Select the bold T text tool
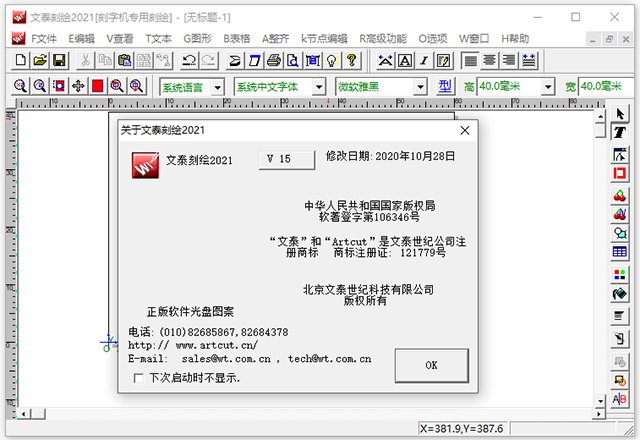 tap(620, 132)
